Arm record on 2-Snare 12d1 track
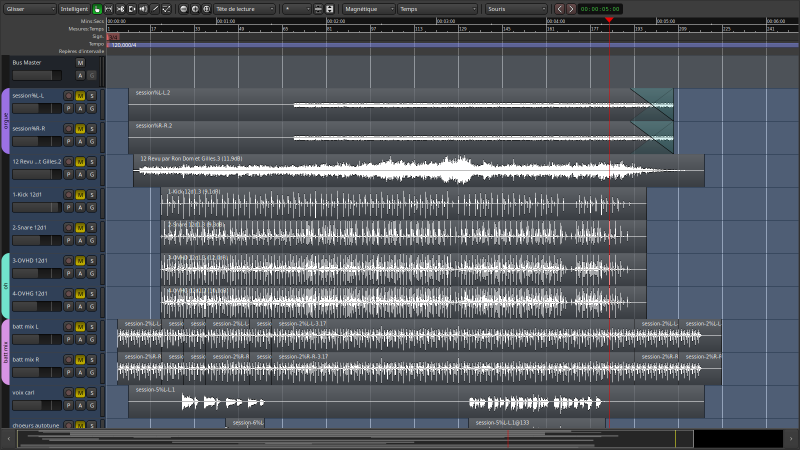 68,228
